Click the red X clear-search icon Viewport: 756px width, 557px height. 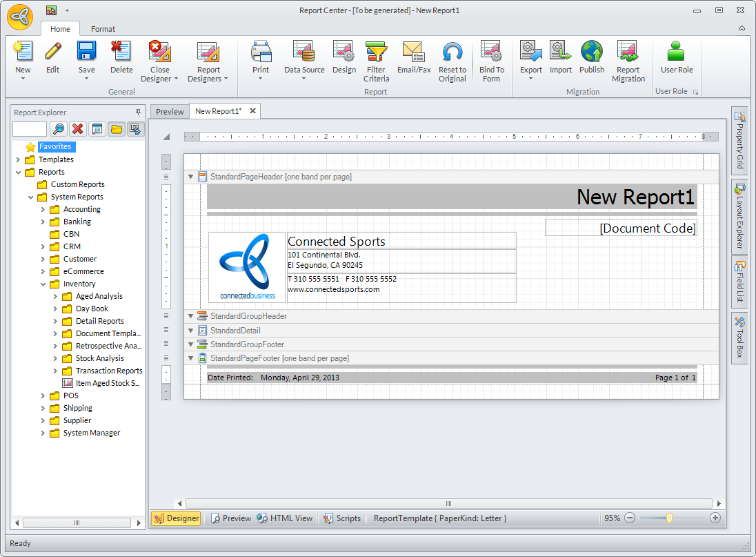click(78, 129)
